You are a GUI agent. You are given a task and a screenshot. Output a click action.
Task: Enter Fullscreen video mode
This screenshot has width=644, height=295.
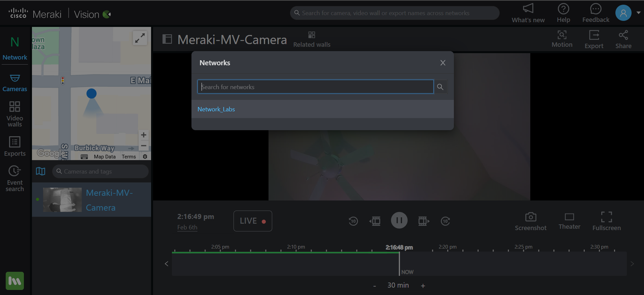tap(607, 221)
